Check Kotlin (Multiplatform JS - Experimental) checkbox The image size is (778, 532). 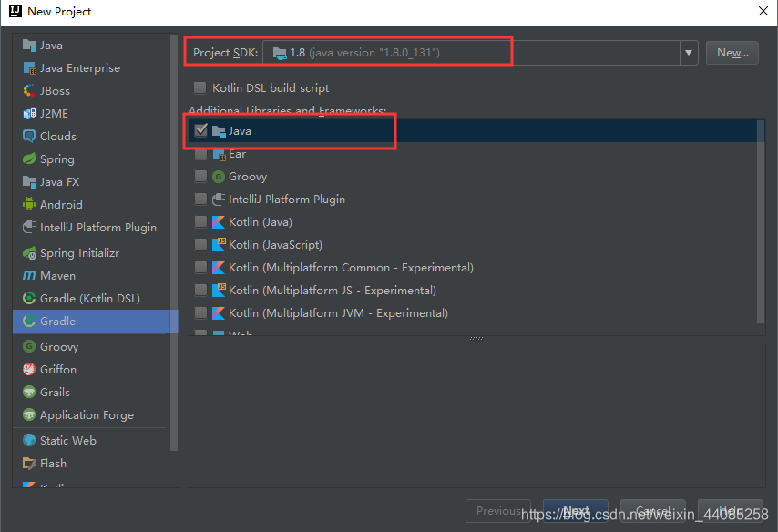(201, 290)
